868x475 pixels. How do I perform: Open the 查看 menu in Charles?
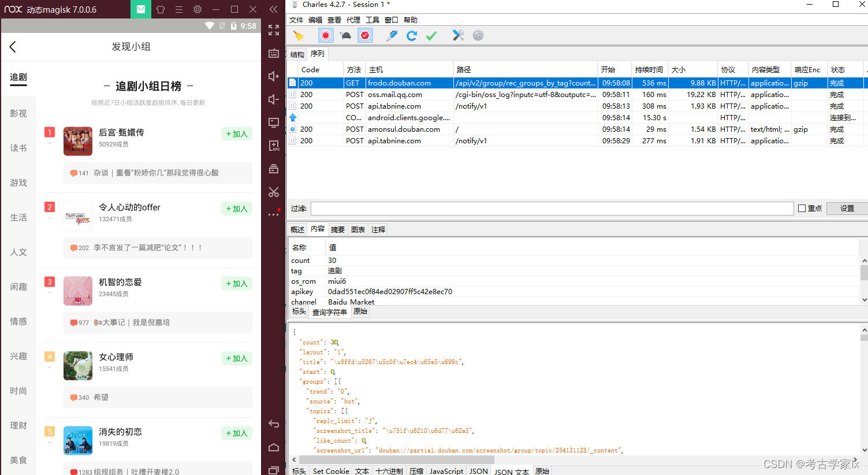[334, 20]
